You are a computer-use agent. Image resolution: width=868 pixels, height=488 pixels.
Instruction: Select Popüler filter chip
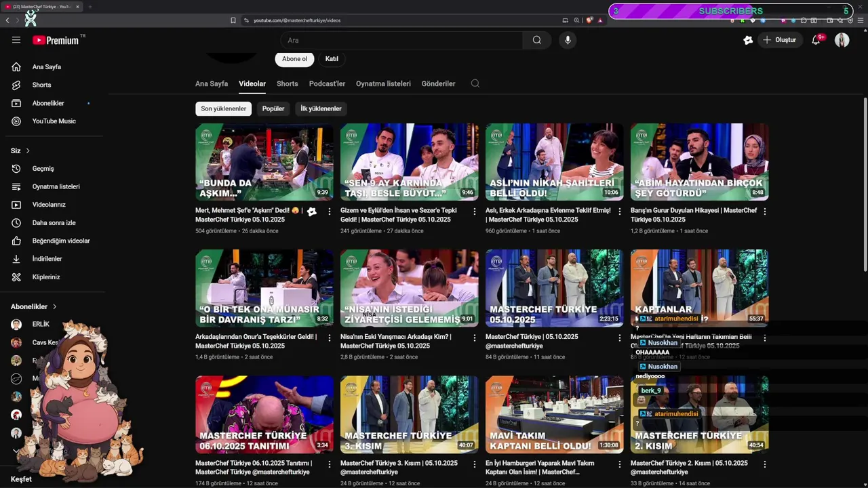point(273,108)
